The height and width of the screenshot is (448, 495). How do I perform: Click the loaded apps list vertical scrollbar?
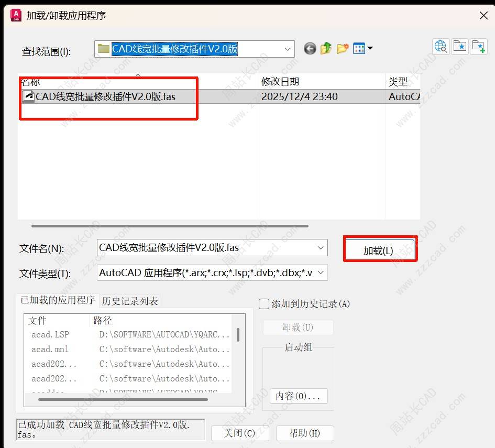[x=238, y=335]
